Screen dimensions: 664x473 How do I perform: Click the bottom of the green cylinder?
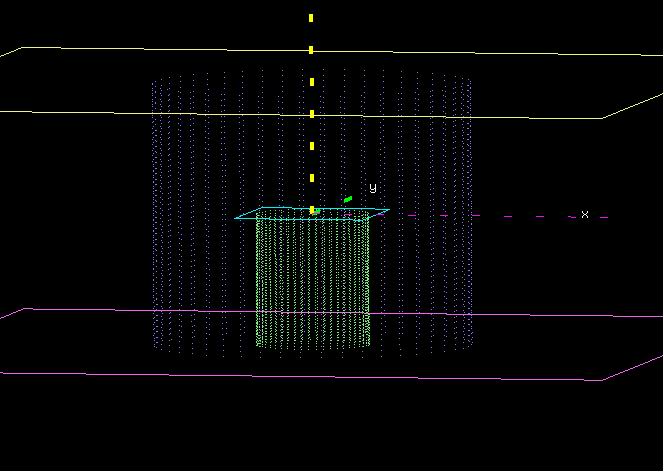(312, 345)
